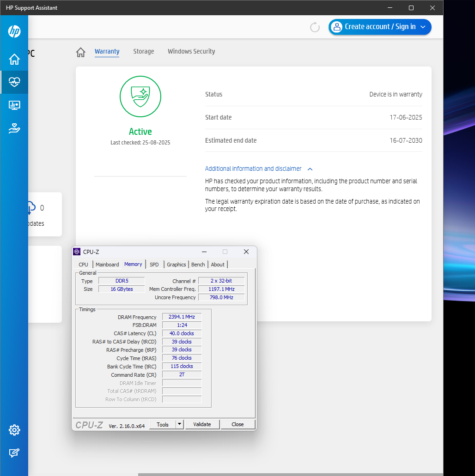This screenshot has height=476, width=475.
Task: Click the Start date value 17-06-2025
Action: click(x=406, y=117)
